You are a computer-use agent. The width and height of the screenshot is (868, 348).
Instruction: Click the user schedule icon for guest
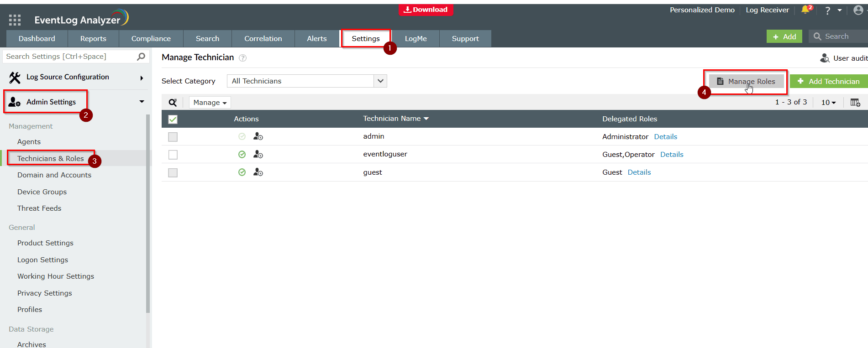[258, 172]
